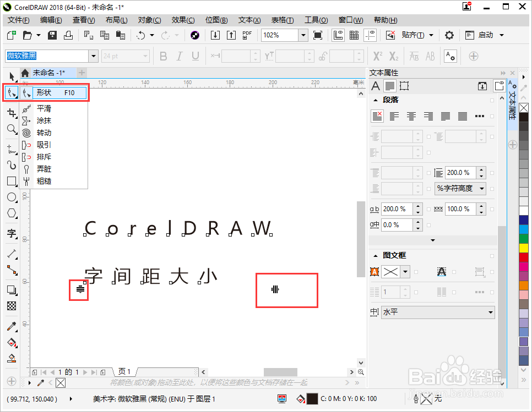Open zoom level dropdown arrow
The width and height of the screenshot is (532, 412).
click(x=303, y=35)
